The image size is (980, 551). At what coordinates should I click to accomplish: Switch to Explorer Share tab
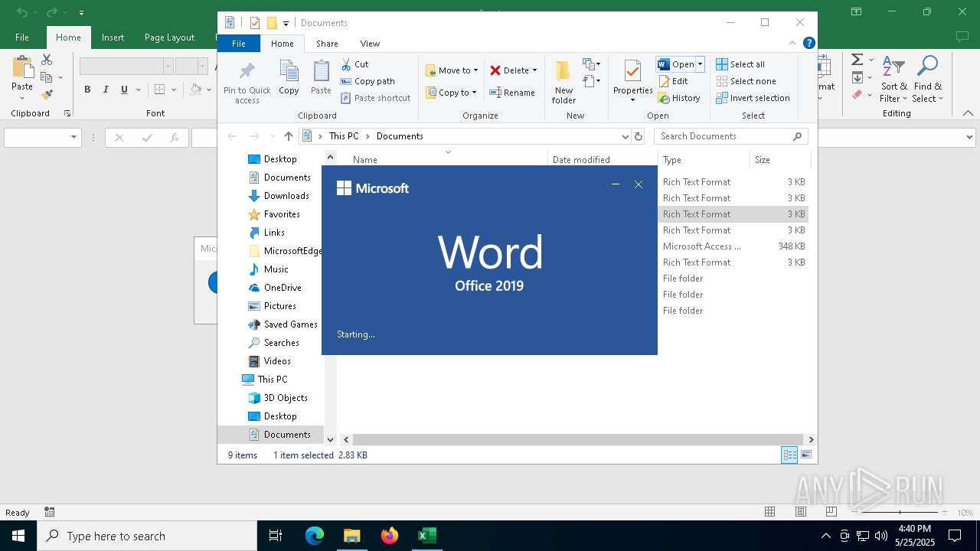(x=327, y=44)
